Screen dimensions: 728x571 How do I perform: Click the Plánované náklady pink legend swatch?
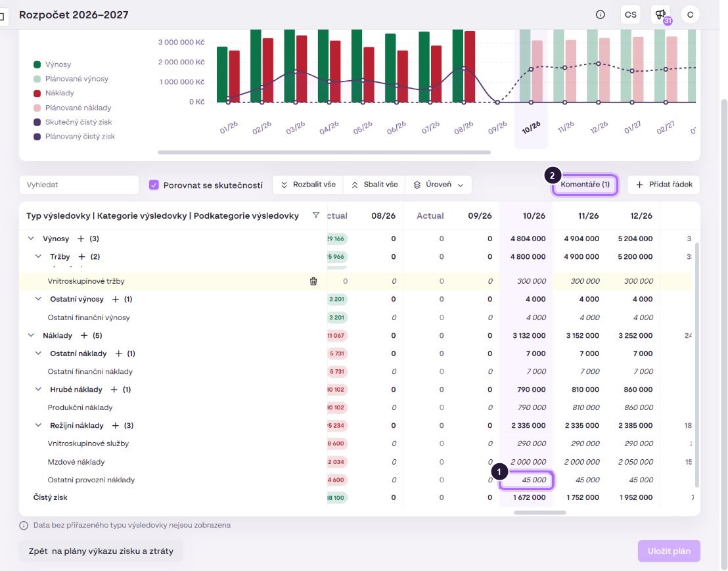click(x=37, y=108)
